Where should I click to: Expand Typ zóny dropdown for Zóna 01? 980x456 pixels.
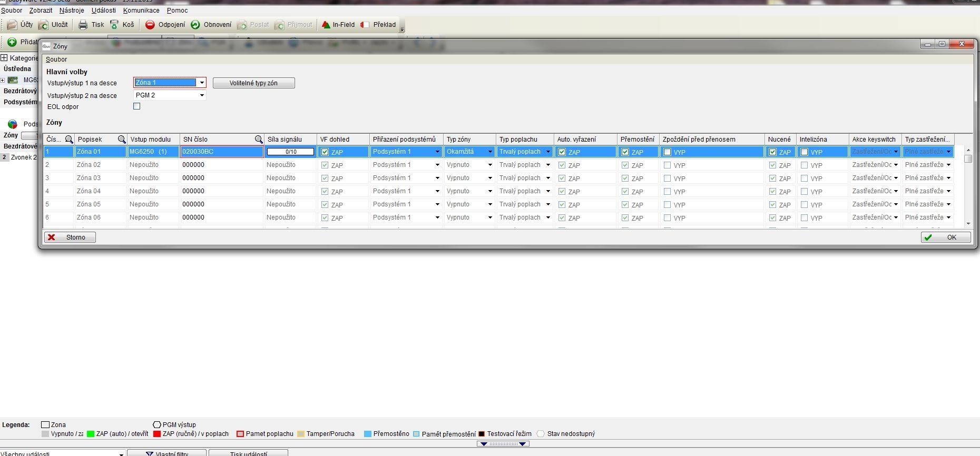tap(489, 152)
